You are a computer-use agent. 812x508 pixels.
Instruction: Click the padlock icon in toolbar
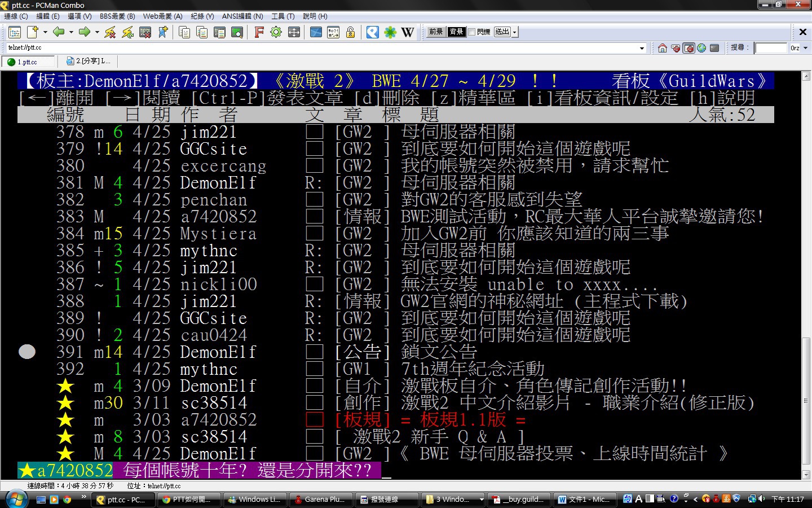tap(351, 32)
